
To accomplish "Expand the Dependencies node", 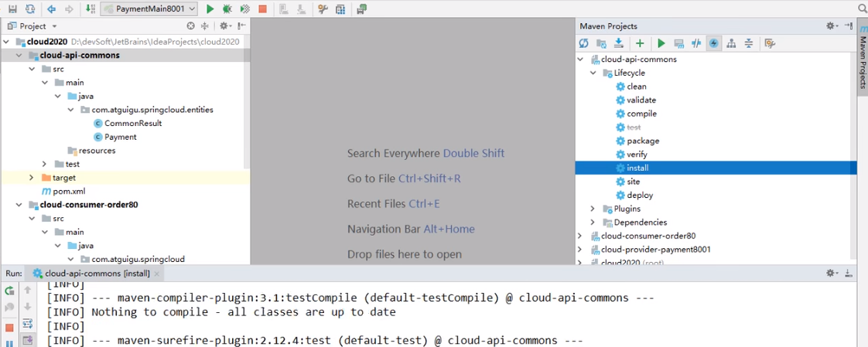I will tap(593, 223).
